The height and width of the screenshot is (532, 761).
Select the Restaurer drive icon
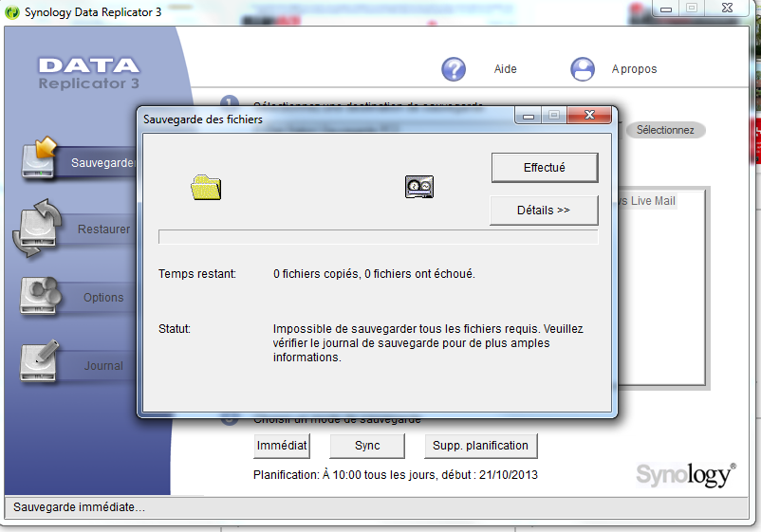[37, 228]
